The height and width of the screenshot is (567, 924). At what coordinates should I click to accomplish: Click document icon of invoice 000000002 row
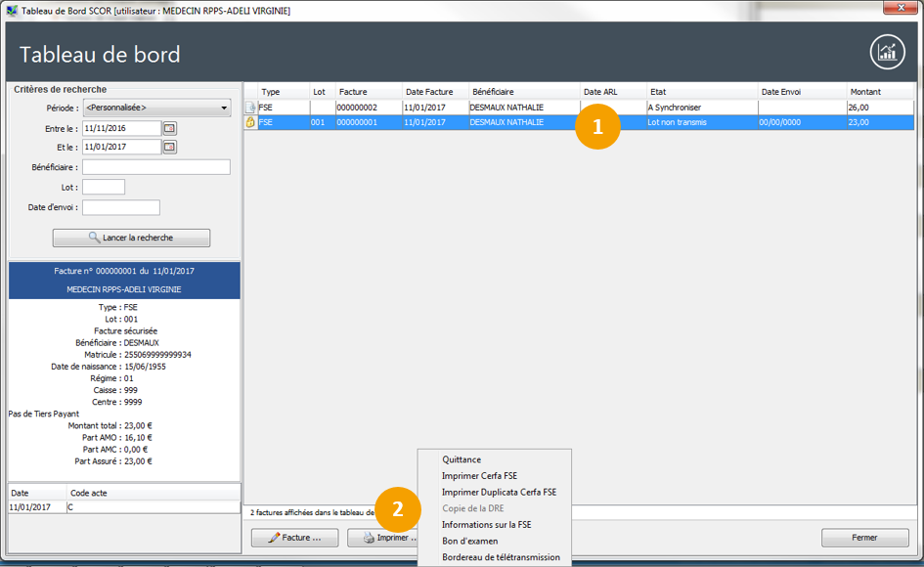[250, 107]
